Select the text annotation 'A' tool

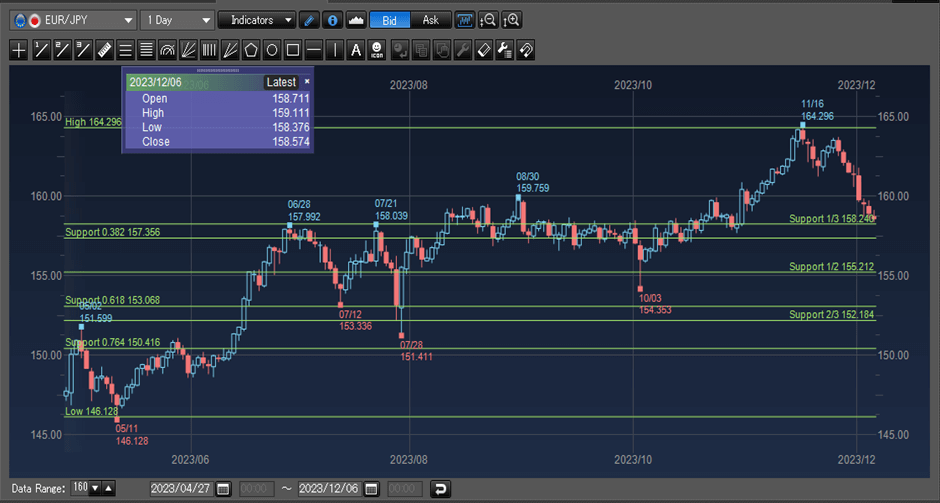tap(355, 49)
